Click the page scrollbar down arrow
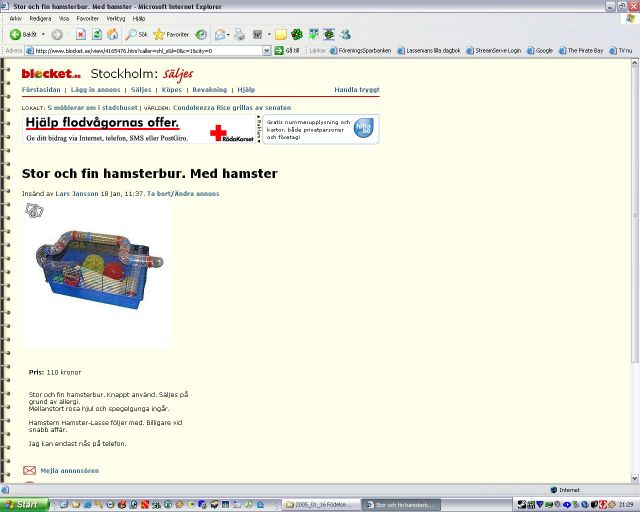The width and height of the screenshot is (640, 512). pyautogui.click(x=635, y=478)
